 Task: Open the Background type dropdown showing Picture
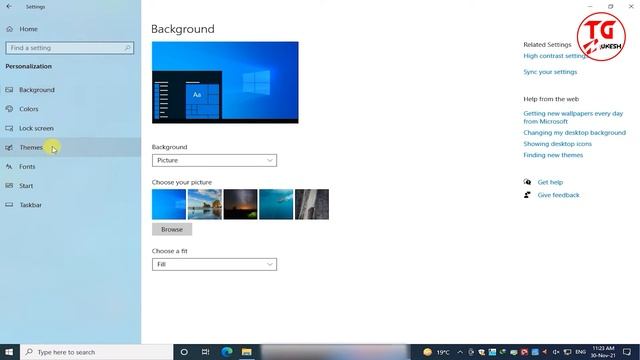(214, 160)
